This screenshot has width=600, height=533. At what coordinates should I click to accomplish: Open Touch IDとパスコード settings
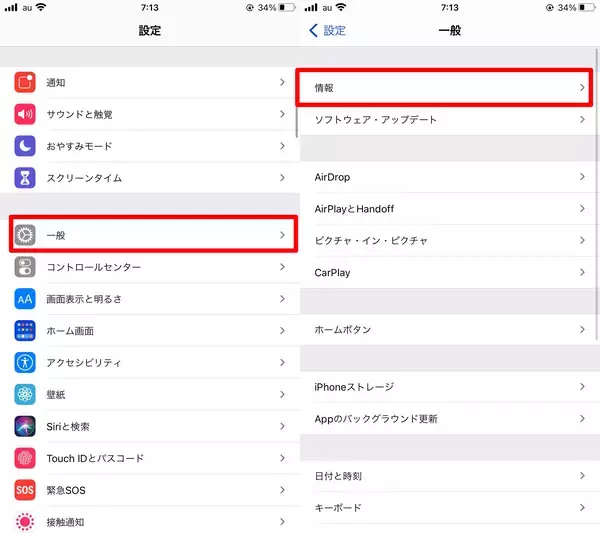(150, 458)
